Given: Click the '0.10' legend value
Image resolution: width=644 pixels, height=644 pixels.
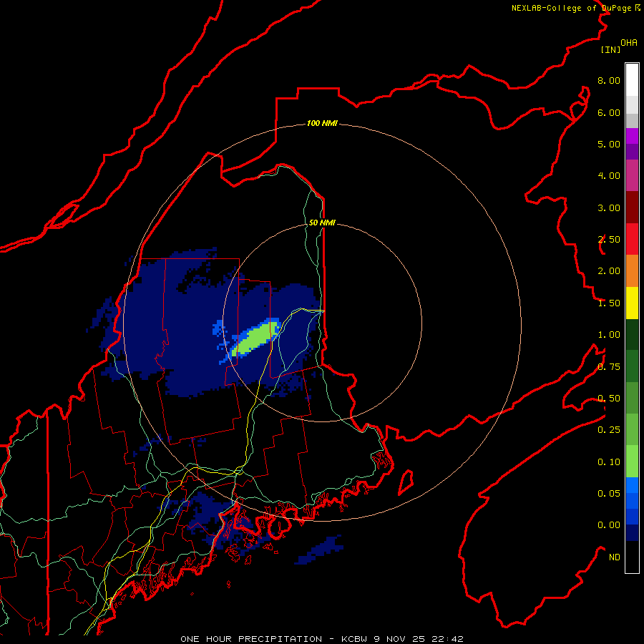Looking at the screenshot, I should tap(609, 462).
